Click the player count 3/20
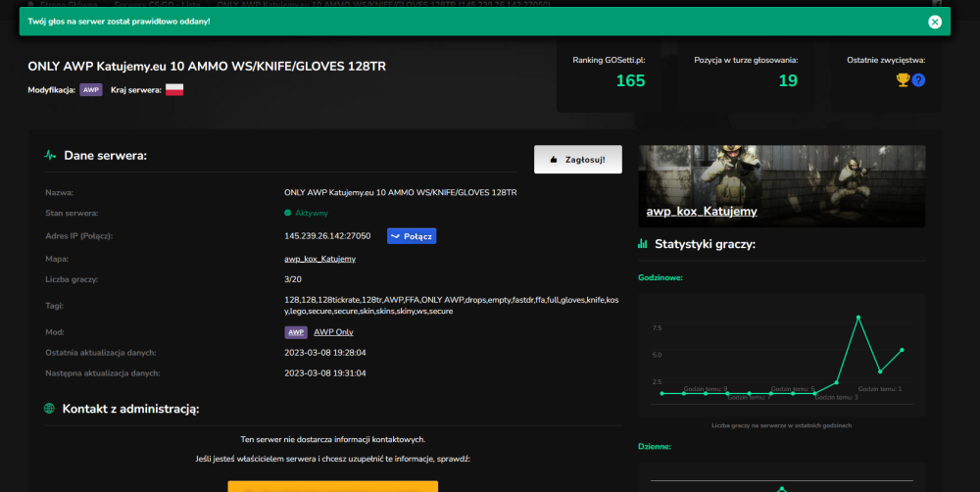The width and height of the screenshot is (980, 492). [292, 279]
